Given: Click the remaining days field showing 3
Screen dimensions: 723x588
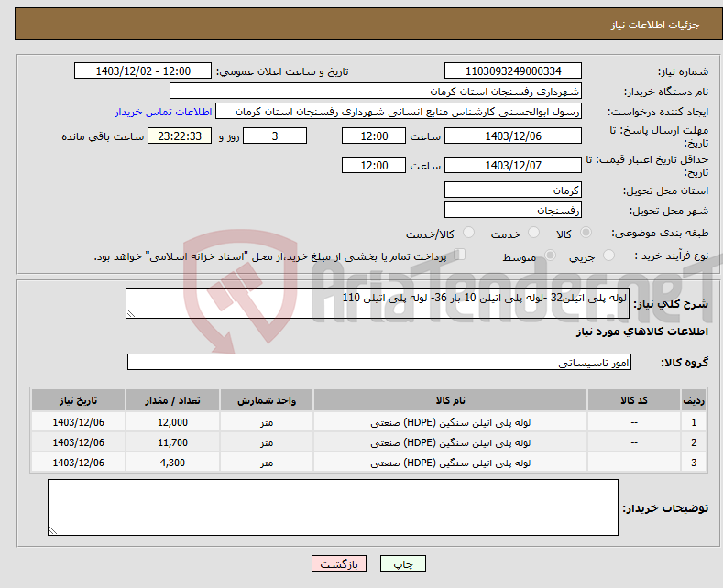Looking at the screenshot, I should 275,136.
